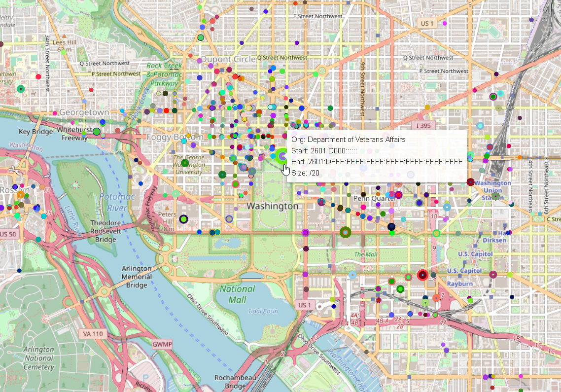Click the Tidal Basin label

(263, 311)
